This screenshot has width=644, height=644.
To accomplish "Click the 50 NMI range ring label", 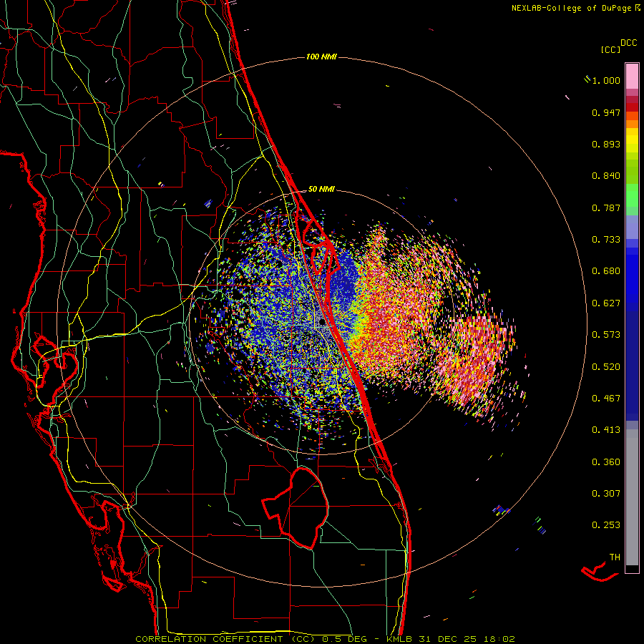I will [321, 190].
